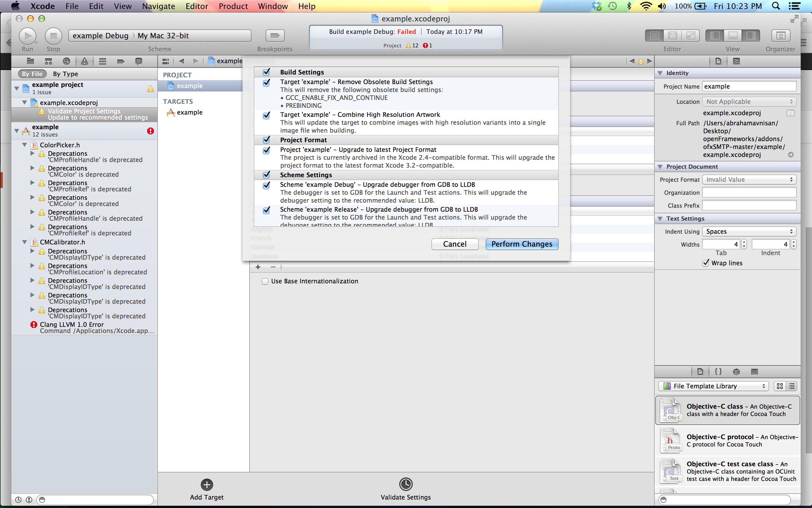Hide the Navigator pane view icon

tap(715, 36)
